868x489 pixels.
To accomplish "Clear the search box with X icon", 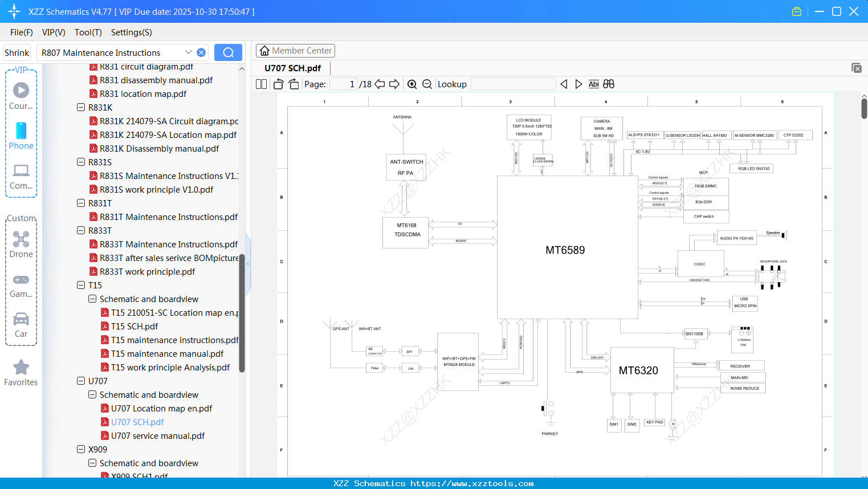I will coord(201,52).
